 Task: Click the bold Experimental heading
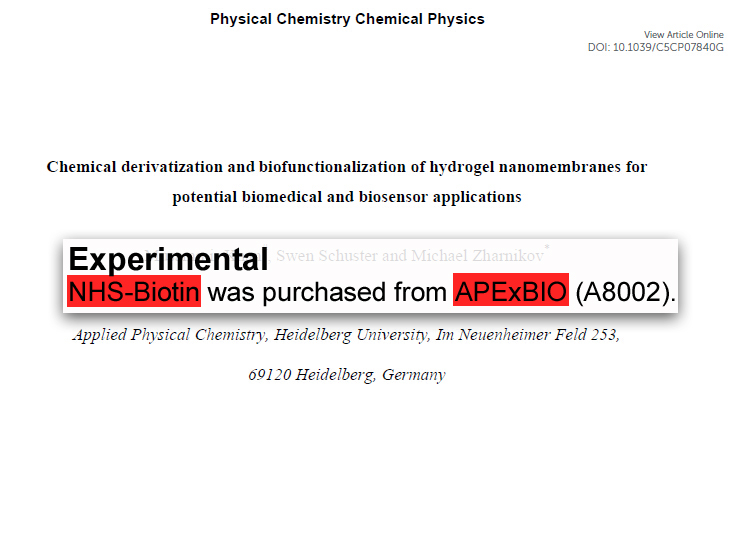point(168,259)
